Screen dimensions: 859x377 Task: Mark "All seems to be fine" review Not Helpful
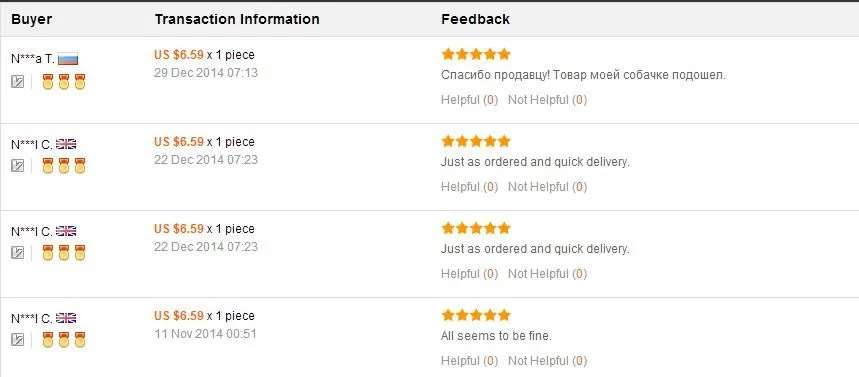coord(547,361)
